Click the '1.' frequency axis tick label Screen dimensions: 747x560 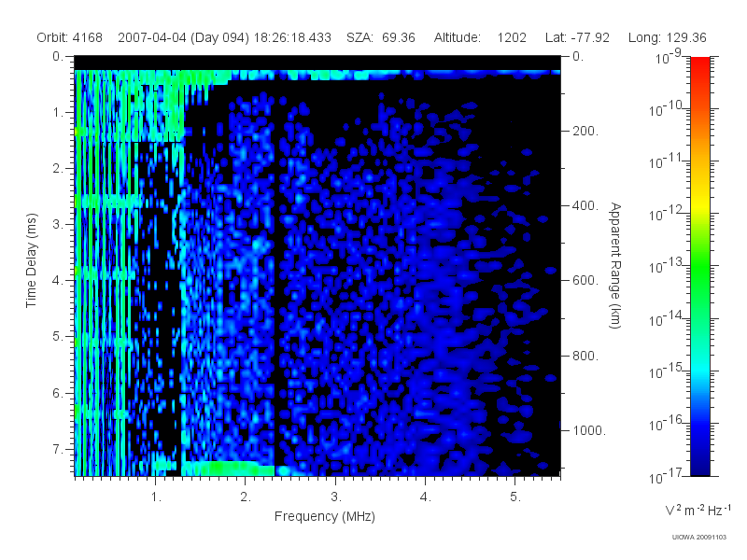pos(156,497)
